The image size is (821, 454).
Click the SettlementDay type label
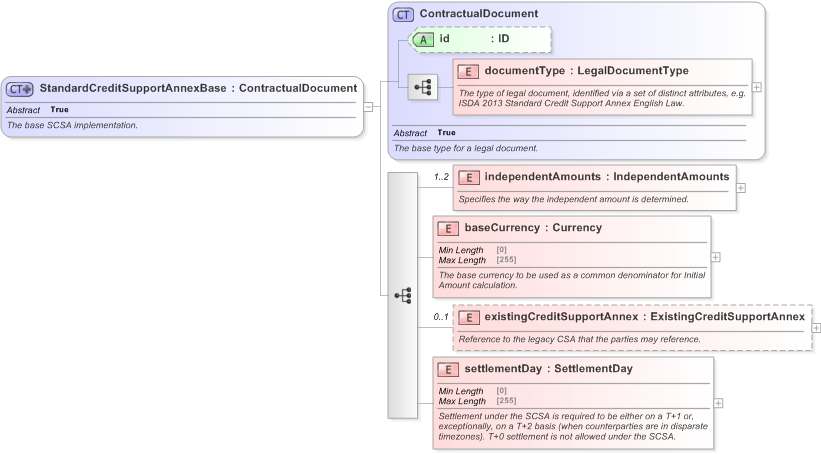(593, 369)
